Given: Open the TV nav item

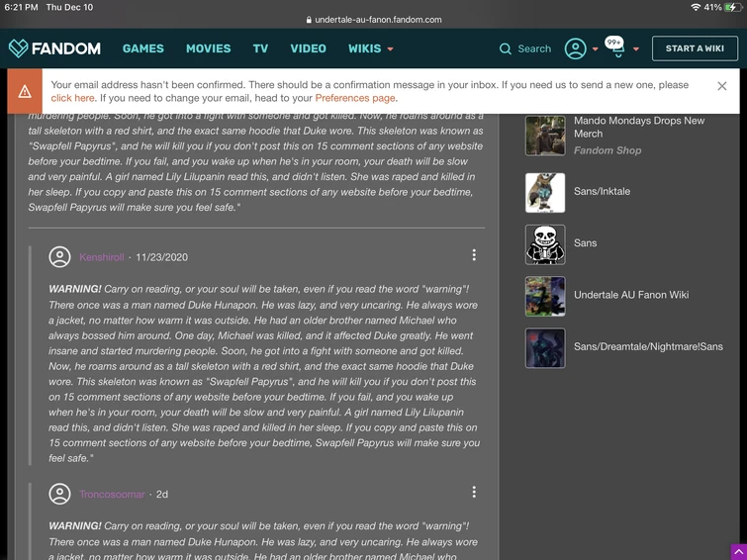Looking at the screenshot, I should (260, 48).
